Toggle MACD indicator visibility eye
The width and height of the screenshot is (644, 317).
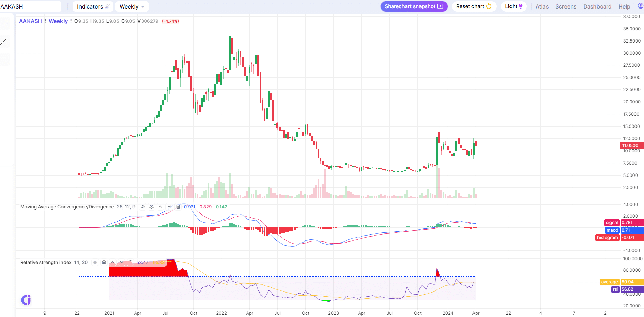[x=143, y=207]
